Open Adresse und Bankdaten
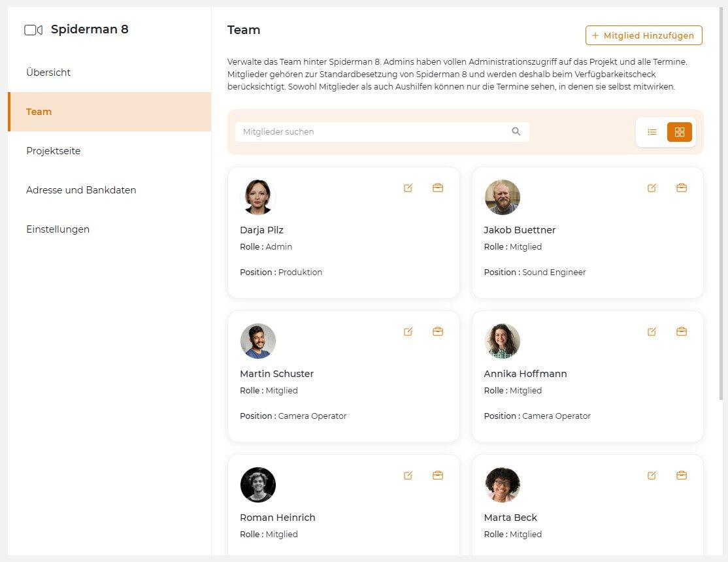The width and height of the screenshot is (728, 562). (x=80, y=190)
